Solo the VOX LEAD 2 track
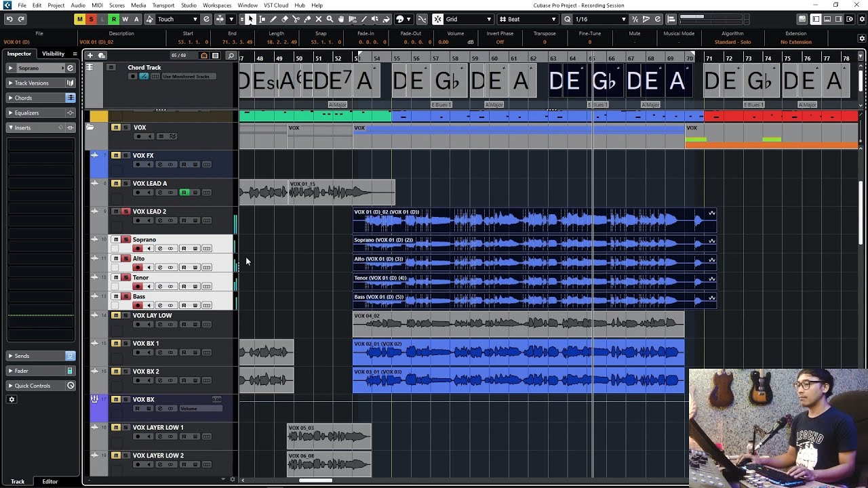This screenshot has height=488, width=868. click(125, 211)
